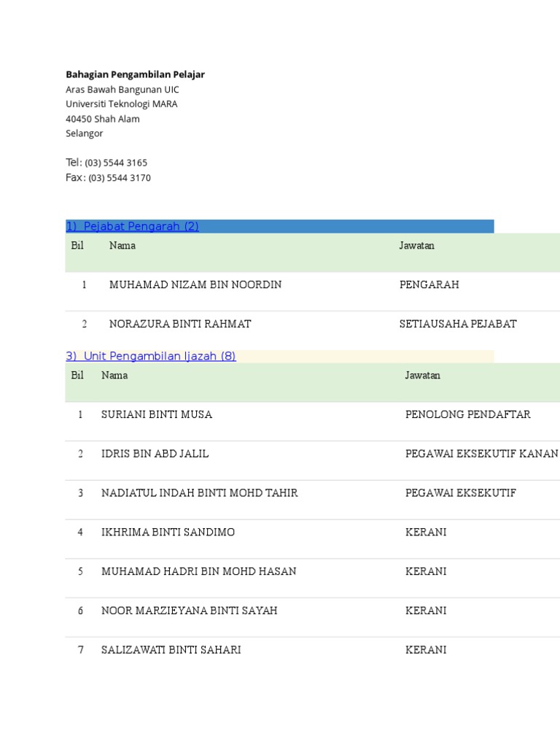Click the name 'SALIZAWATI BINTI SAHARI'
560x747 pixels.
tap(171, 650)
